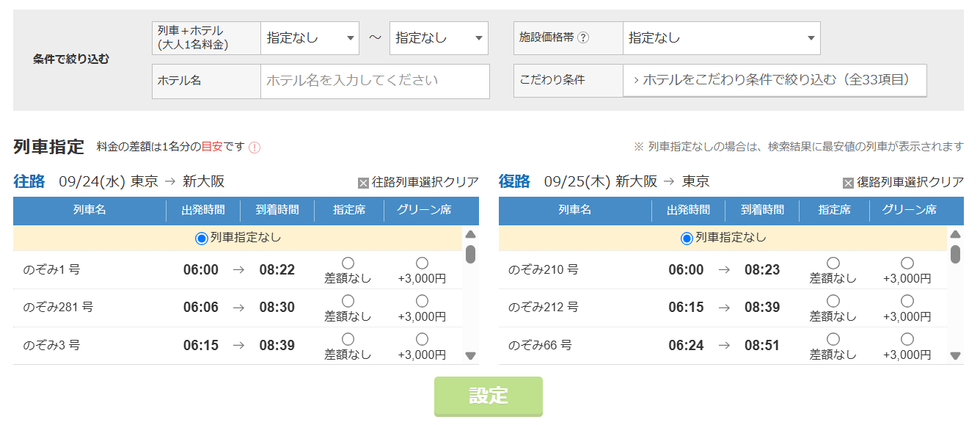Click the ホテル名 text input field
The image size is (980, 425).
point(375,81)
